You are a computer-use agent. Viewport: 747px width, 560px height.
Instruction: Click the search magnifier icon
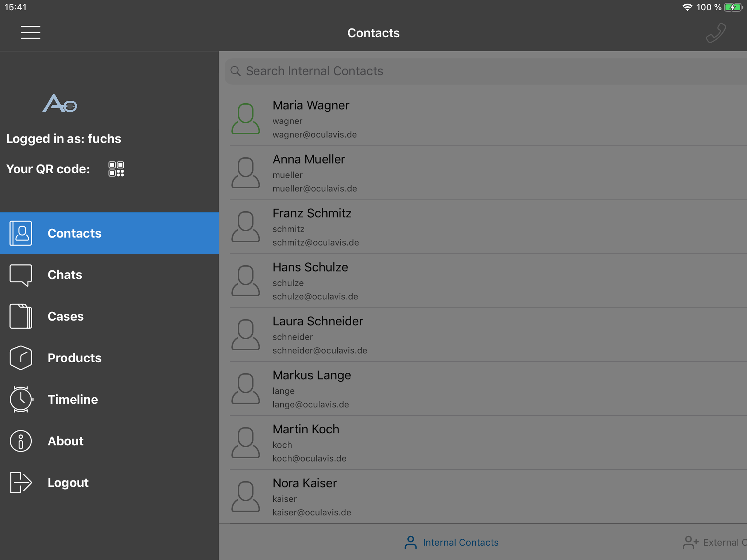pos(235,71)
